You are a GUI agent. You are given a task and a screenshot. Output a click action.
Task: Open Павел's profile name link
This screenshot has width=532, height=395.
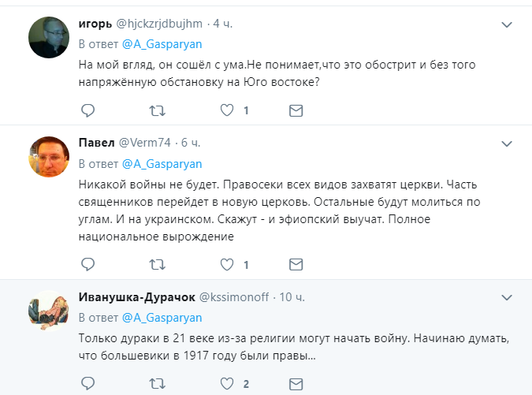coord(96,143)
